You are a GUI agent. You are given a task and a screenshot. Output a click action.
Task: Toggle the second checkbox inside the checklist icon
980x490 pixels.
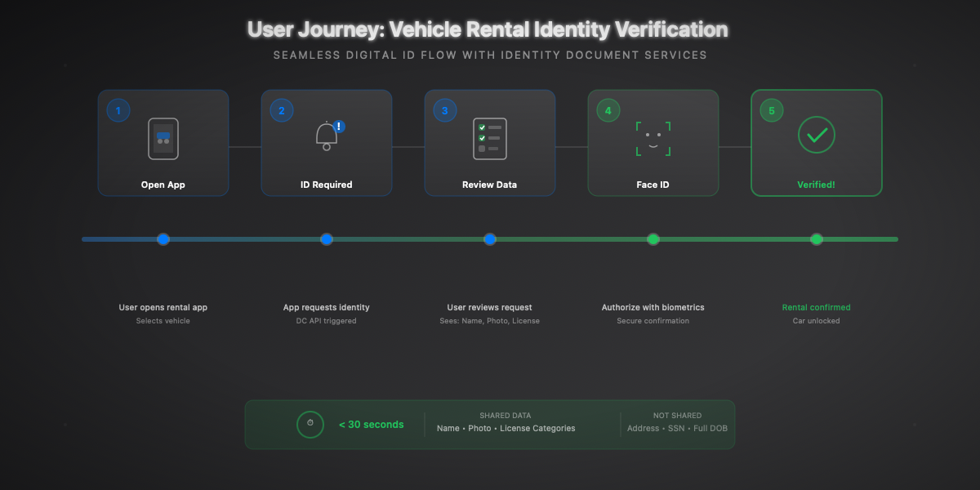tap(482, 138)
